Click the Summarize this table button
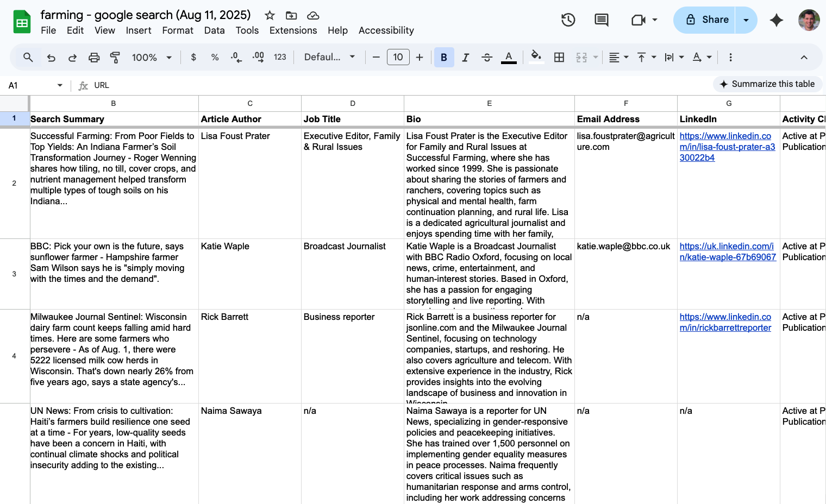Screen dimensions: 826x504 click(x=767, y=84)
